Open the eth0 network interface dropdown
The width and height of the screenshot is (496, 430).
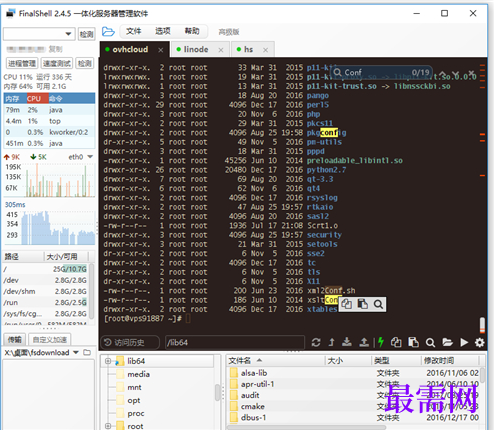(x=90, y=157)
